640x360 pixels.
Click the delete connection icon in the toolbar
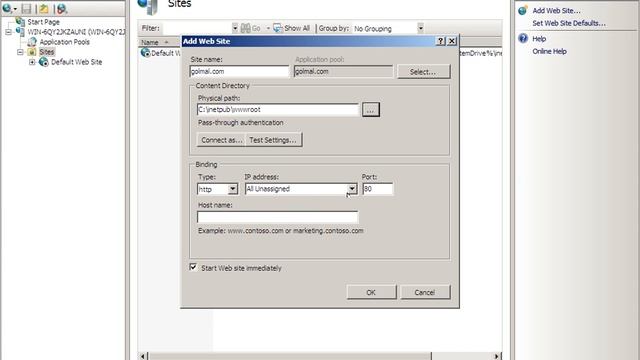tap(62, 9)
